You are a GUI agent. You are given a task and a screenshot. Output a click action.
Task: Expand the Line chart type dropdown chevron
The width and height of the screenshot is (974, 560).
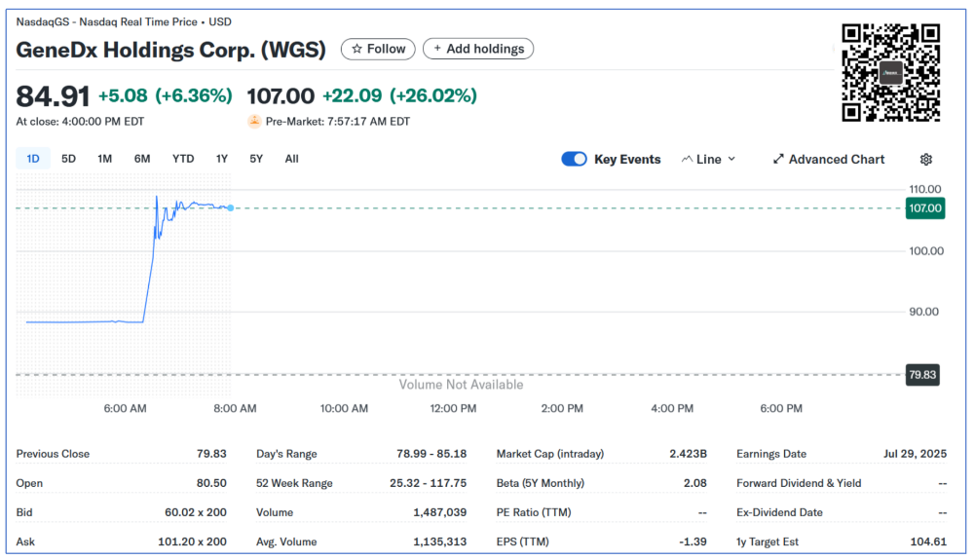click(x=731, y=159)
